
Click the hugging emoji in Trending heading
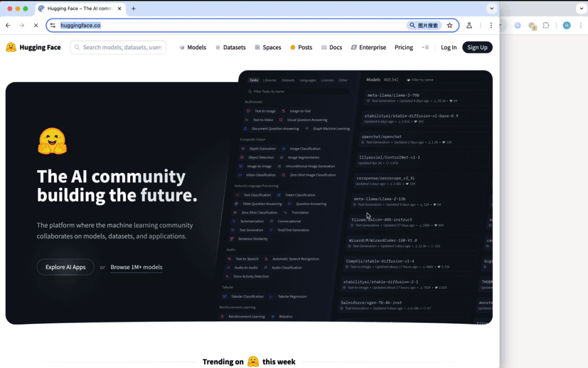pos(253,362)
